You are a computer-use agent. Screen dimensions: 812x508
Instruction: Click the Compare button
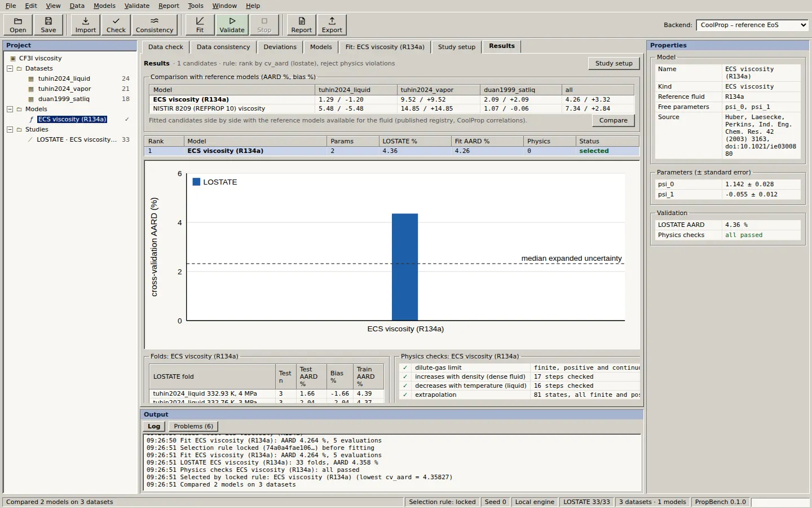(614, 120)
